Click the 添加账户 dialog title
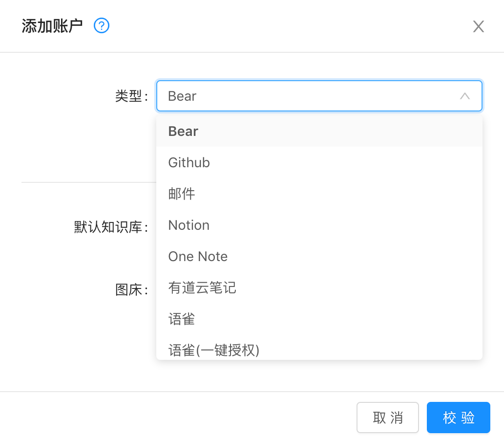This screenshot has width=504, height=441. [x=52, y=26]
